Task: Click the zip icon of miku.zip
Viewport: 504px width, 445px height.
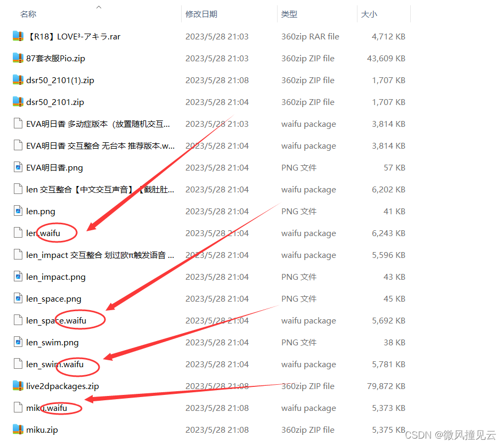Action: [x=18, y=430]
